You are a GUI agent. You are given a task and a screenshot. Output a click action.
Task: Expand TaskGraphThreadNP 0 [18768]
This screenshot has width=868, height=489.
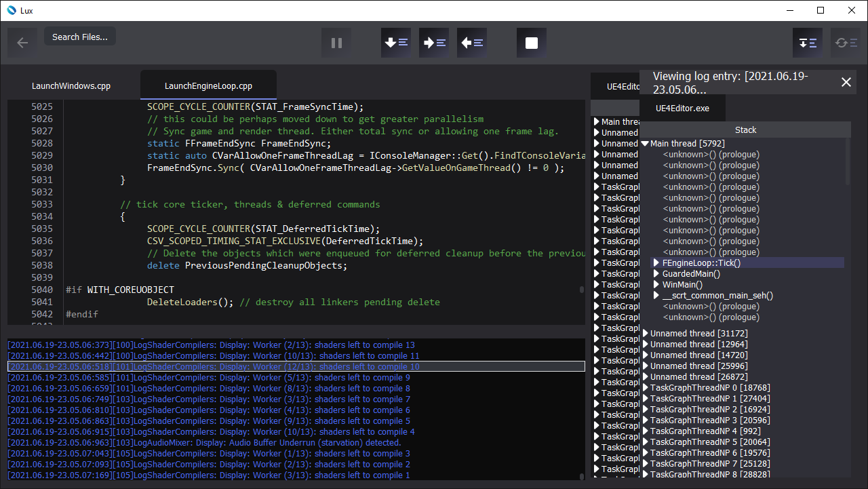pos(646,388)
